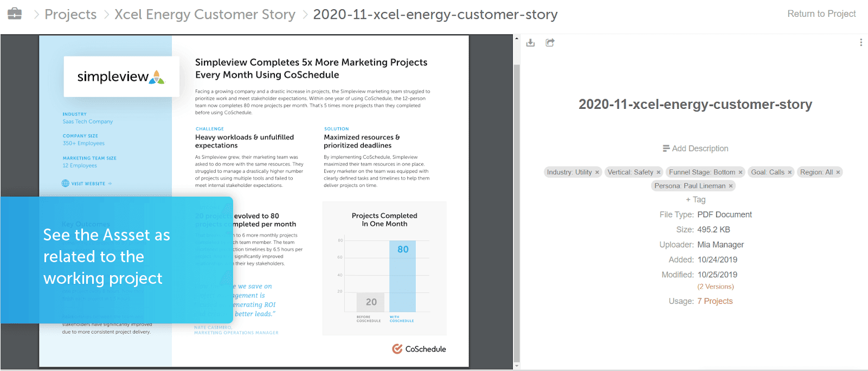Open Xcel Energy Customer Story breadcrumb
The height and width of the screenshot is (371, 868).
pos(205,15)
